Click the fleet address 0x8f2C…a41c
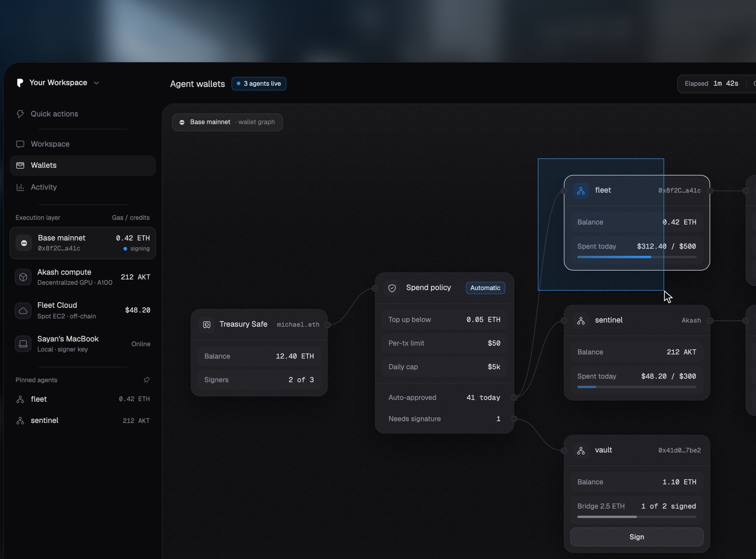Viewport: 756px width, 559px height. click(x=680, y=190)
